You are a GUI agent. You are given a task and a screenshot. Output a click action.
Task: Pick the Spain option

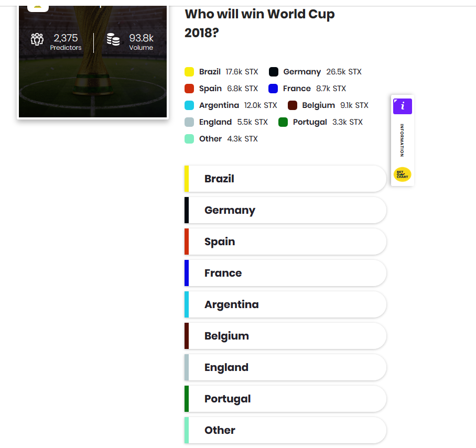[286, 242]
